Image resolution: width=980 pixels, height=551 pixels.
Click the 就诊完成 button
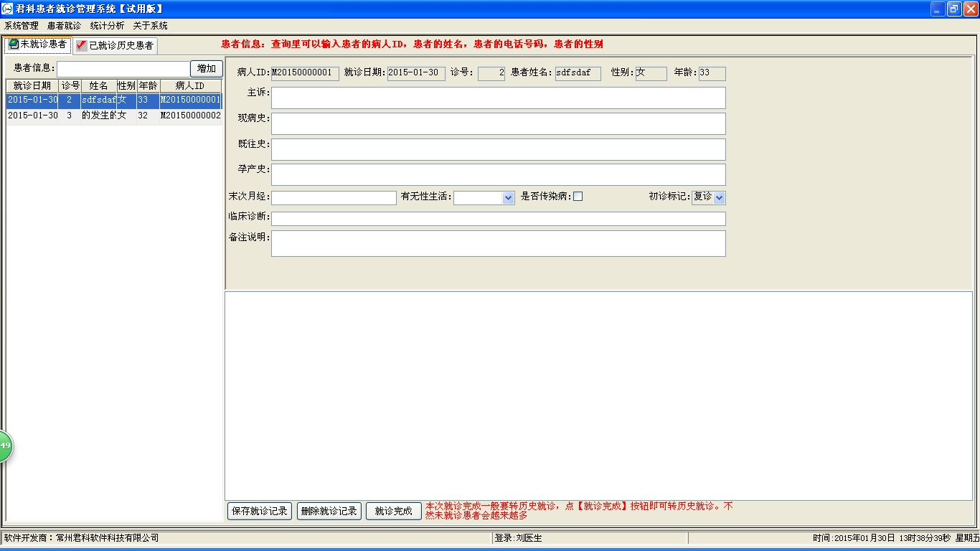tap(394, 512)
